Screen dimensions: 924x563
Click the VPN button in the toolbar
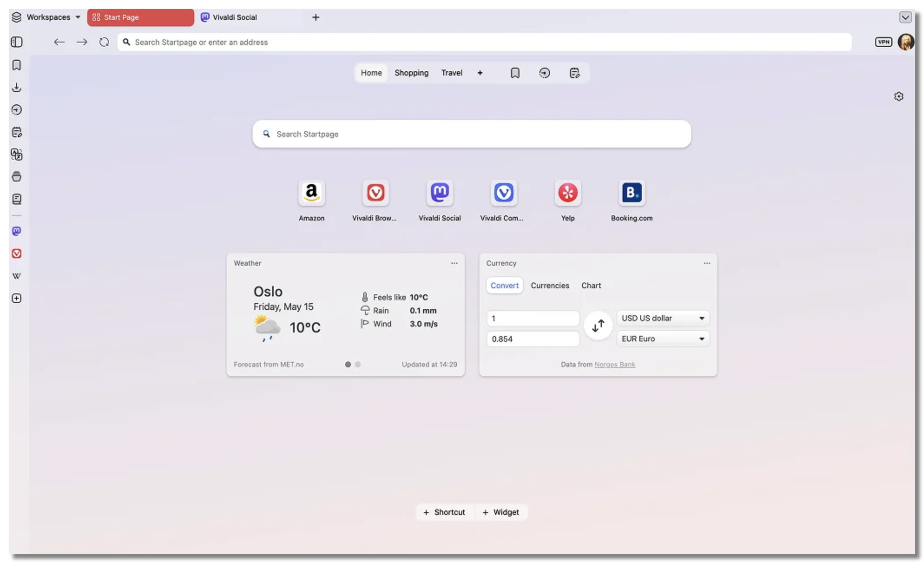coord(883,42)
